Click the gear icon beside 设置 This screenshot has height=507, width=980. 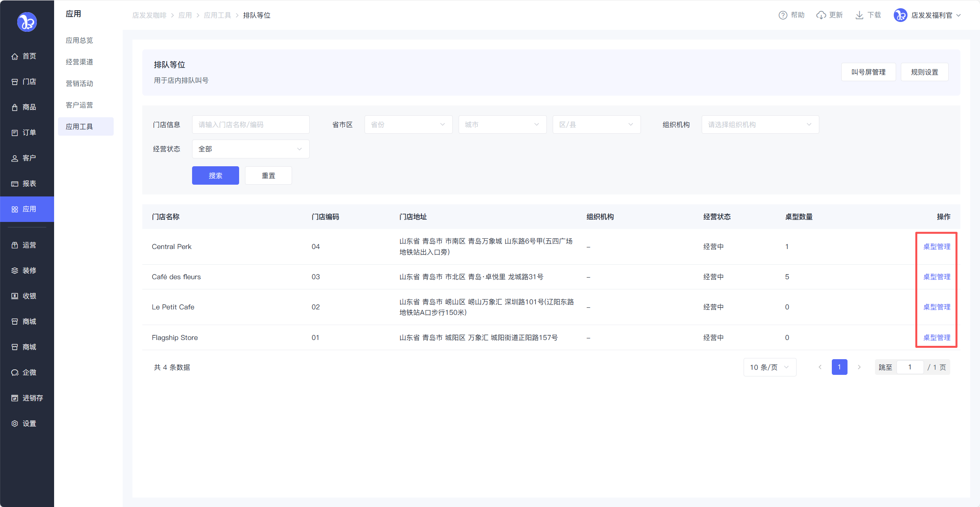coord(15,423)
